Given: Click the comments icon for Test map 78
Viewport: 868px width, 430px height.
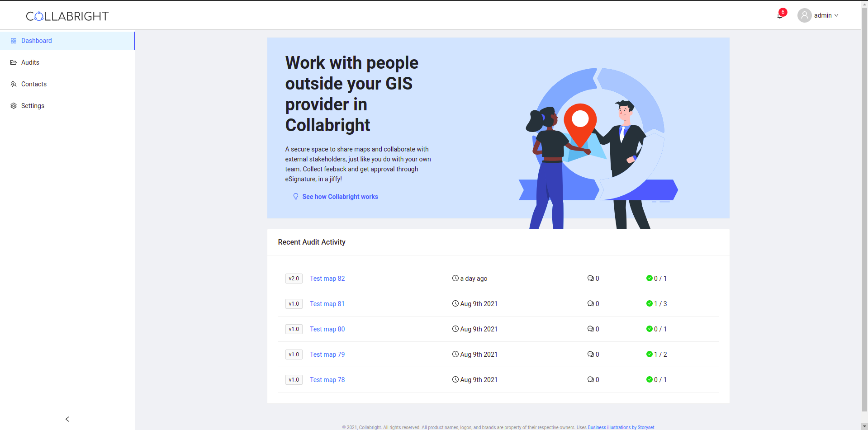Looking at the screenshot, I should (591, 379).
